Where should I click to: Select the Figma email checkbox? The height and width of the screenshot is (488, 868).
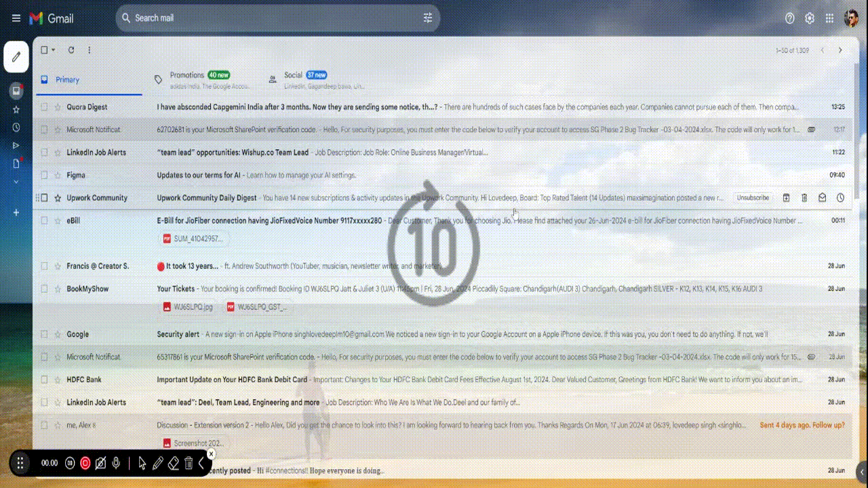[44, 175]
